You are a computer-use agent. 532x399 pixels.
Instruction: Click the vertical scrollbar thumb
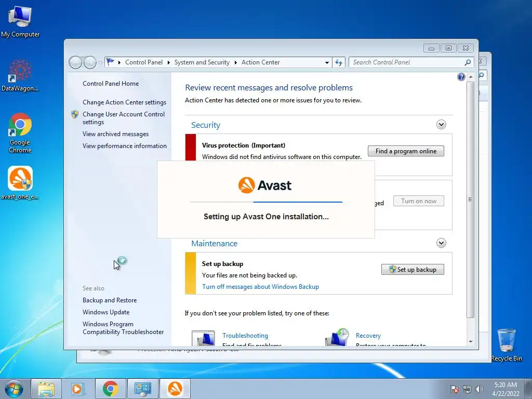470,199
